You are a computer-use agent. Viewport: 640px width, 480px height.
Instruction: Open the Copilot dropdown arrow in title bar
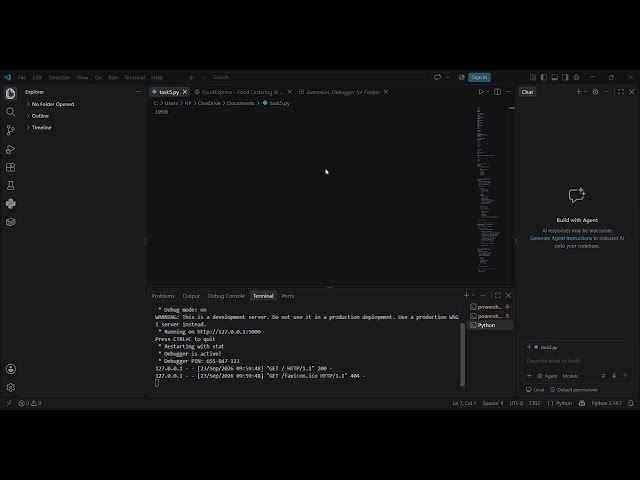448,77
